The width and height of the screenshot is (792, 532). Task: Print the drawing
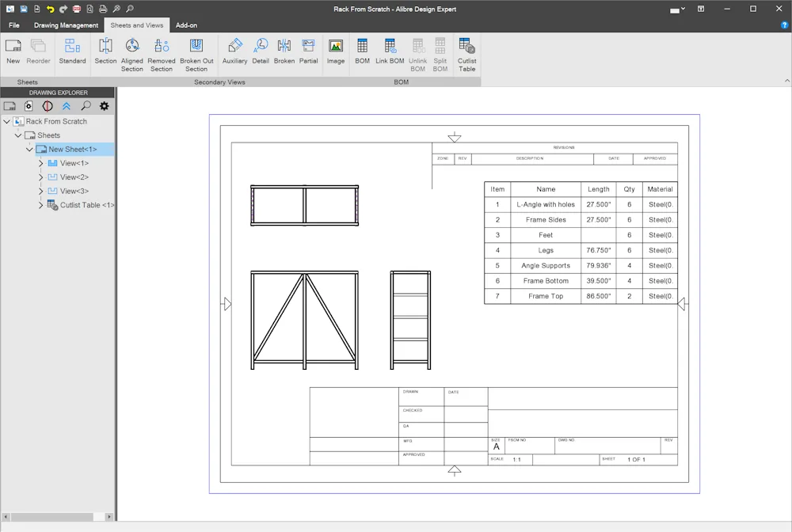click(103, 9)
